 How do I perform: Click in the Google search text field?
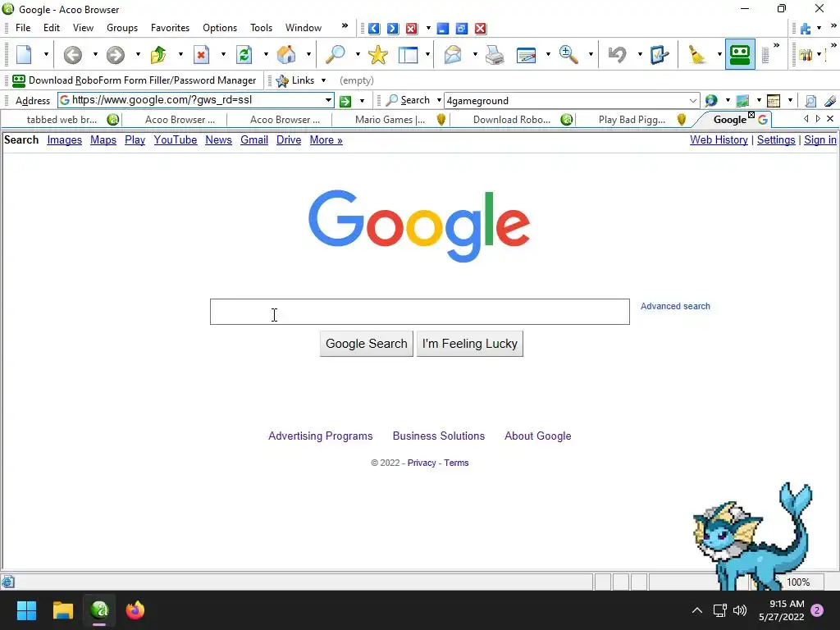click(x=419, y=312)
